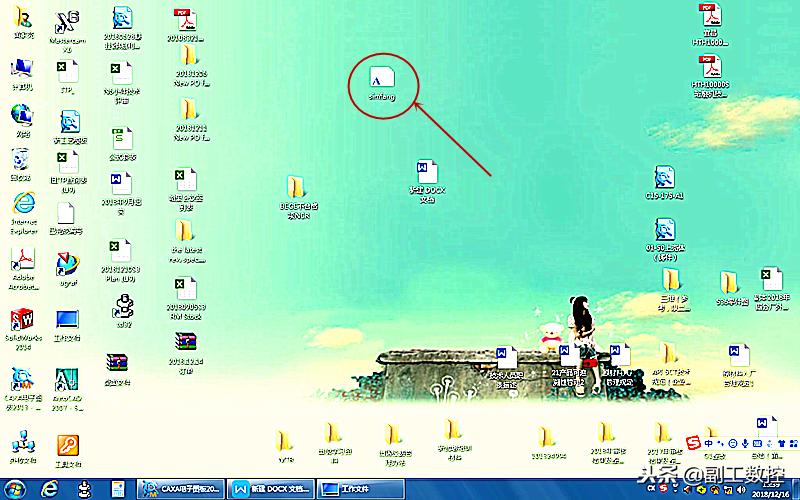
Task: Select the AutoCAD 2007 shortcut
Action: pyautogui.click(x=67, y=389)
